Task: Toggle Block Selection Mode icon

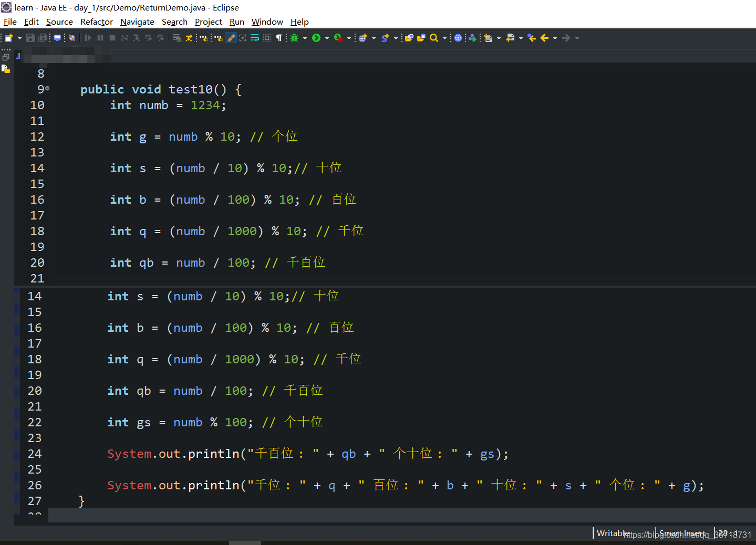Action: click(x=267, y=38)
